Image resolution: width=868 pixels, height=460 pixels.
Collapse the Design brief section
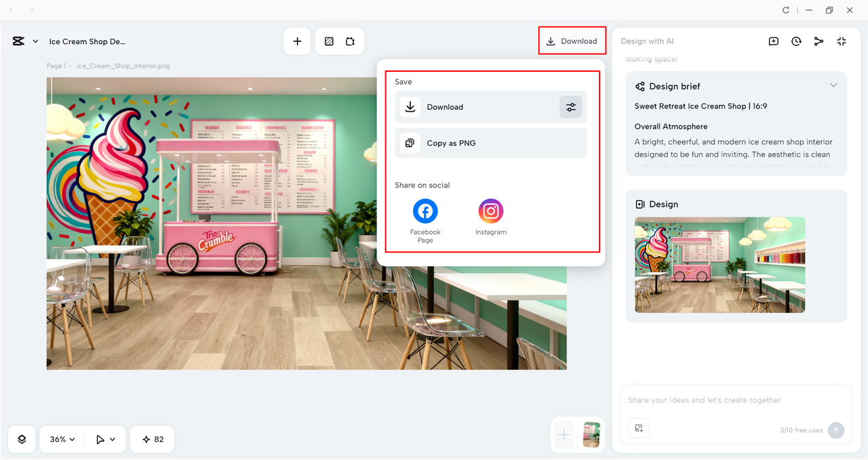pyautogui.click(x=833, y=85)
